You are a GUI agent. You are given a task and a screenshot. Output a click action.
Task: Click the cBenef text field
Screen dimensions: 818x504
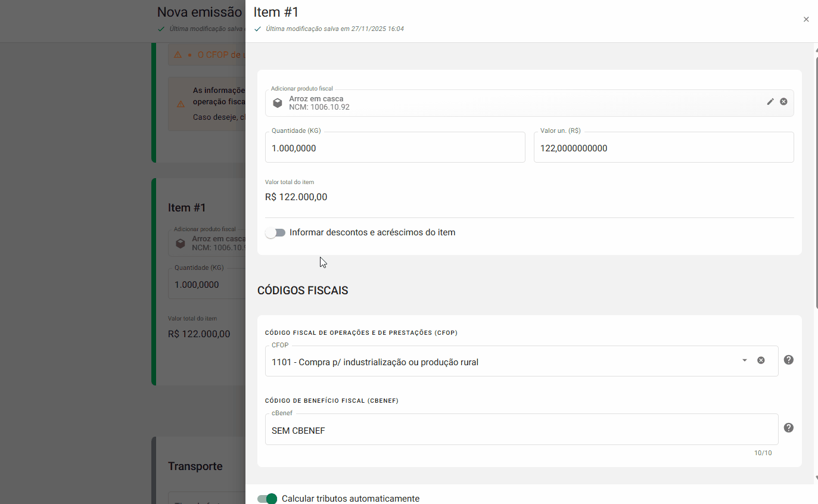(x=521, y=430)
